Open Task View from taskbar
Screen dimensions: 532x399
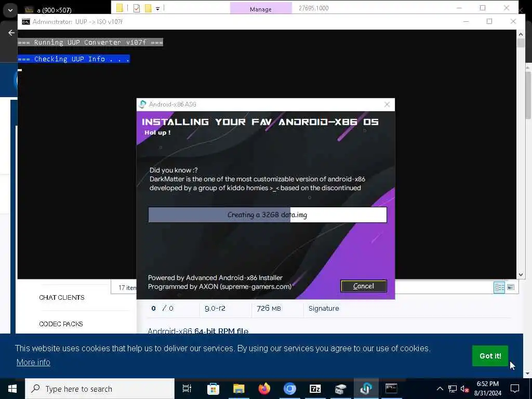coord(187,389)
